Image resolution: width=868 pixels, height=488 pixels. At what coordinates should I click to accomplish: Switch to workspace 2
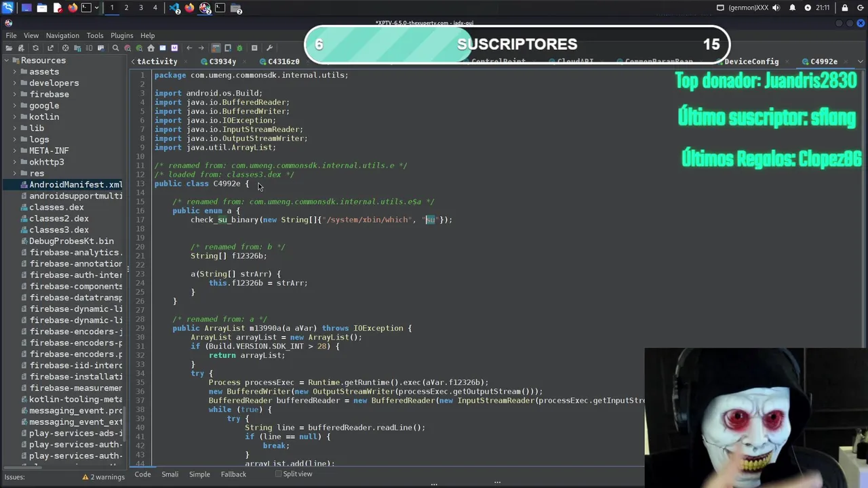click(126, 8)
